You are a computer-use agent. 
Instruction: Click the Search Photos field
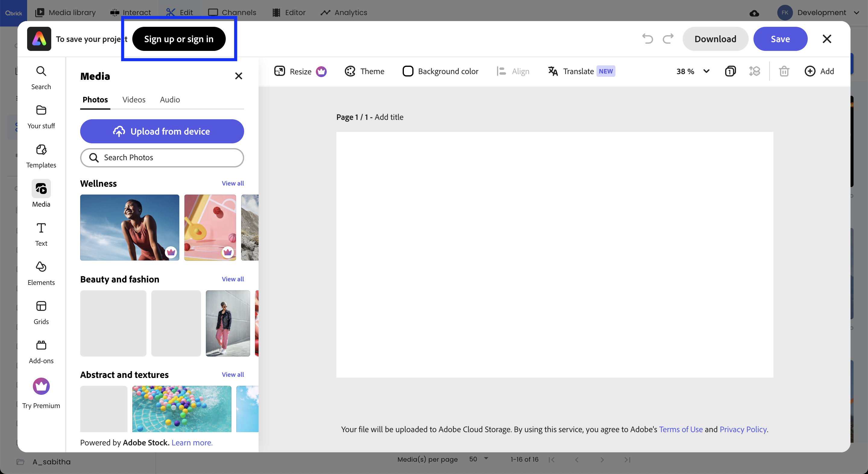point(162,157)
